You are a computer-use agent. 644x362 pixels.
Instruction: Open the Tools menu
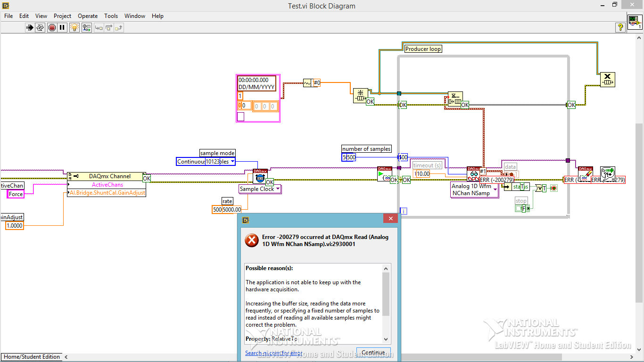click(111, 16)
